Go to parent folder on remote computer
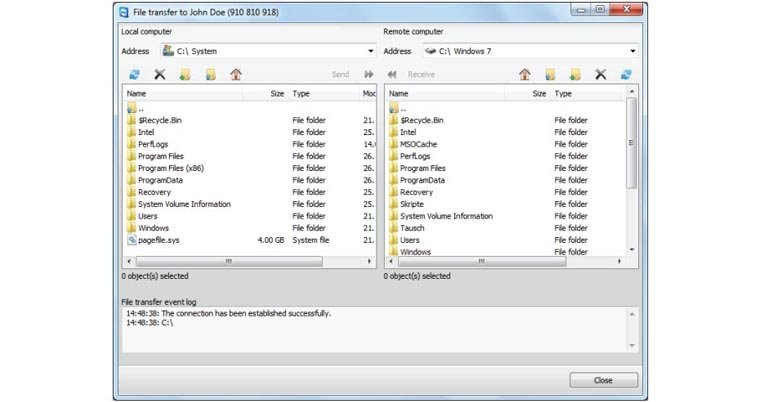 550,74
